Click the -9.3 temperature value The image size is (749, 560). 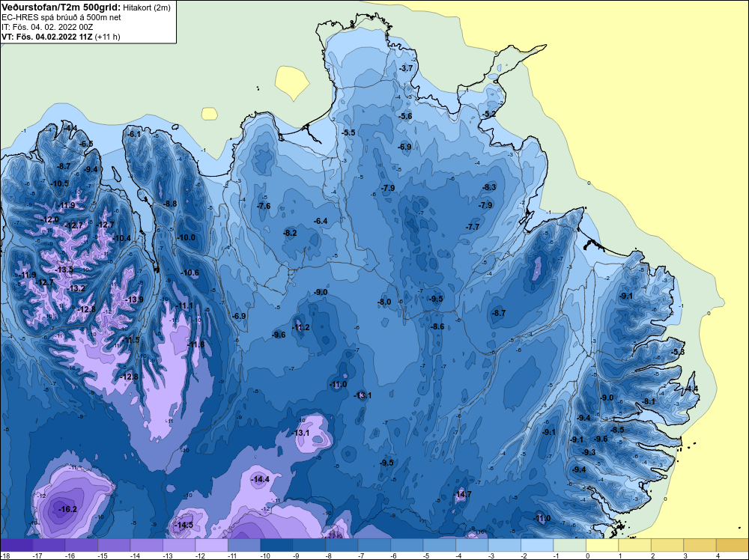tap(589, 452)
